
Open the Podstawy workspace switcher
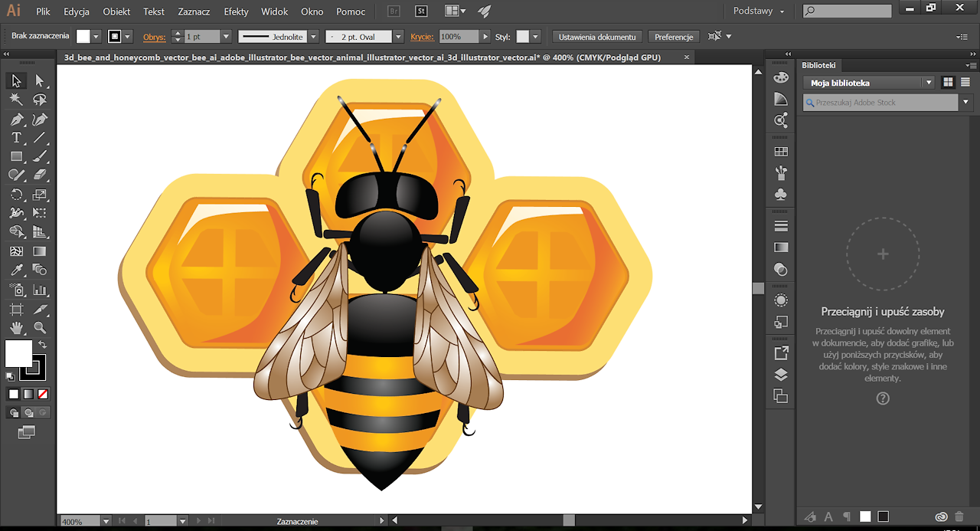(x=758, y=11)
